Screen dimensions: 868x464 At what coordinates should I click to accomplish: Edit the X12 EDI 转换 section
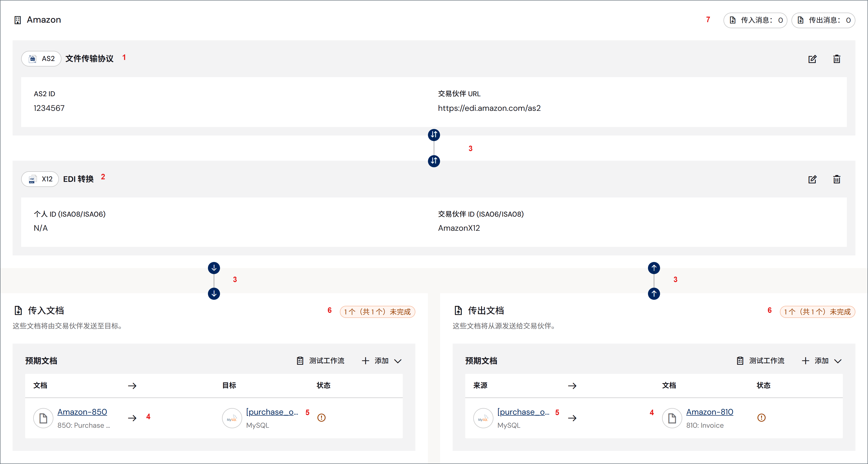click(812, 179)
